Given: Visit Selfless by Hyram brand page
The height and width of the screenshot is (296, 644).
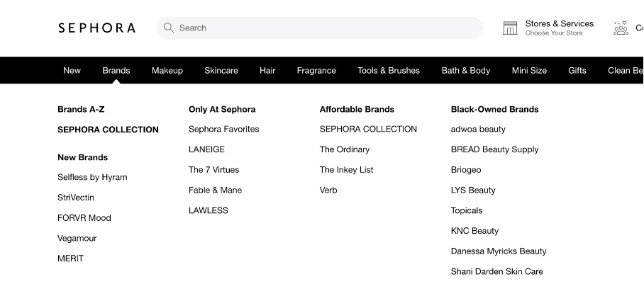Looking at the screenshot, I should tap(92, 177).
